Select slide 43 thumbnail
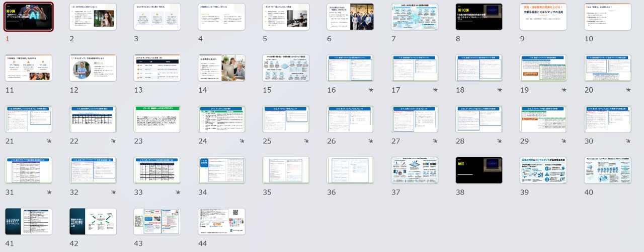644x252 pixels. pos(157,222)
